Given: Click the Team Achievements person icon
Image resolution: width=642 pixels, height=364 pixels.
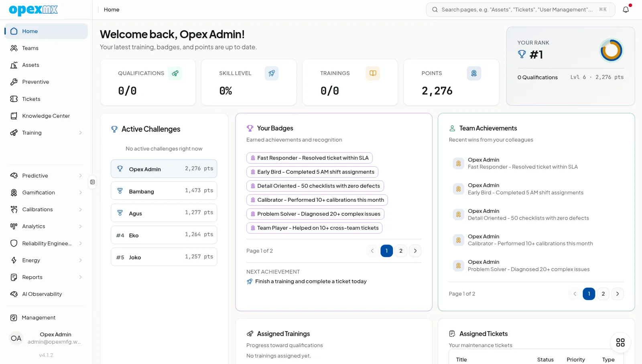Looking at the screenshot, I should tap(452, 128).
